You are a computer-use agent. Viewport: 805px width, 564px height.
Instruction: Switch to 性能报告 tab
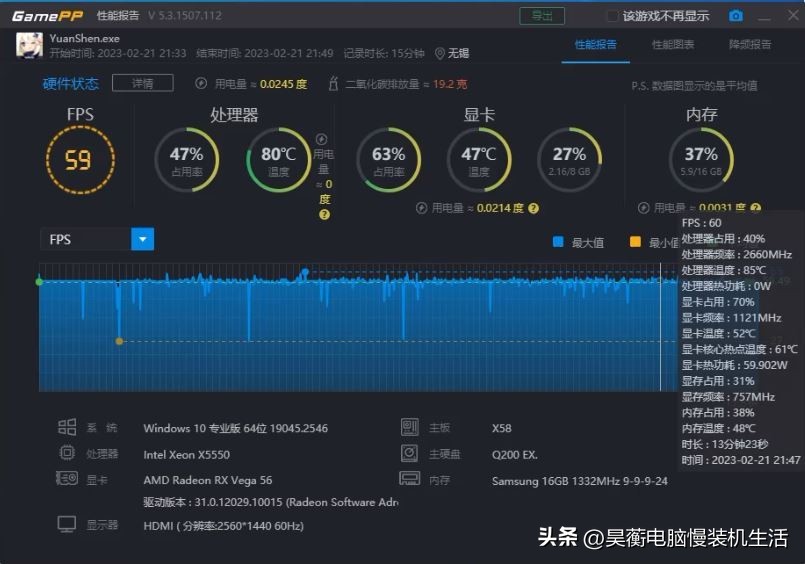pos(596,45)
